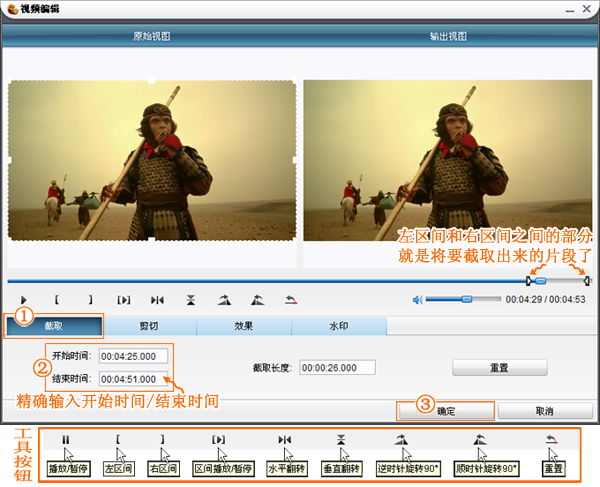
Task: Set left interval with the [ icon
Action: click(57, 300)
